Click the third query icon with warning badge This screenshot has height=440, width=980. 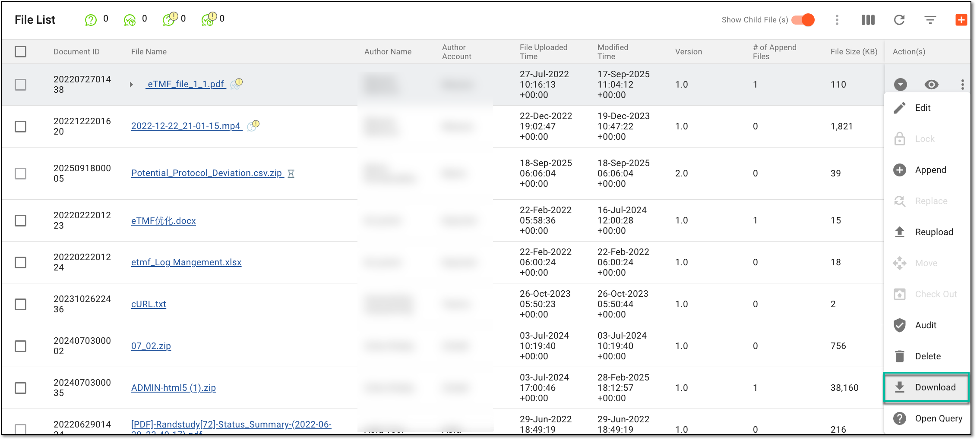(x=170, y=19)
